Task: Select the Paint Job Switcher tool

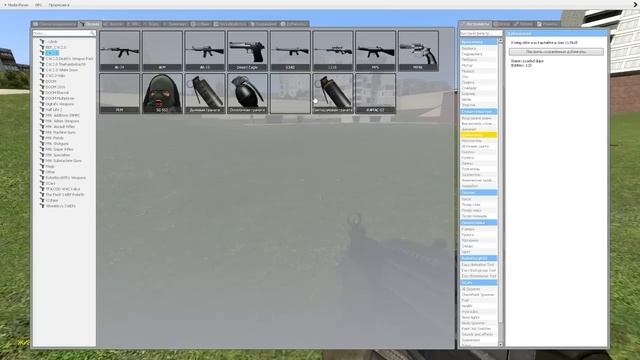Action: [x=478, y=329]
